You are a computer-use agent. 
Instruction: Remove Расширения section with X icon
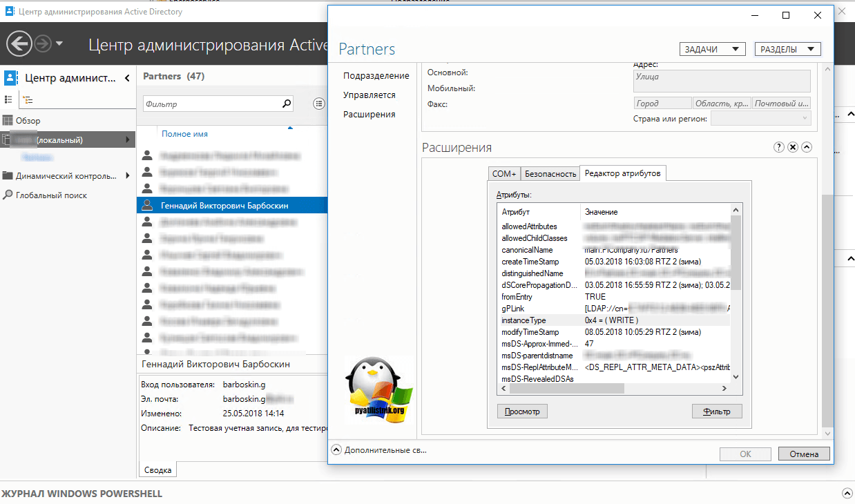pyautogui.click(x=793, y=147)
